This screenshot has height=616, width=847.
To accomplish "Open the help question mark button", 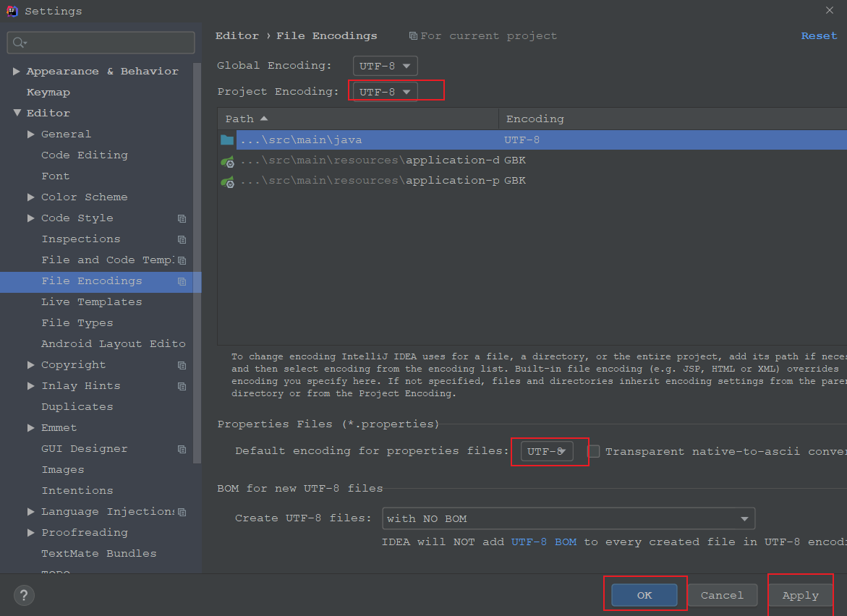I will pos(24,596).
